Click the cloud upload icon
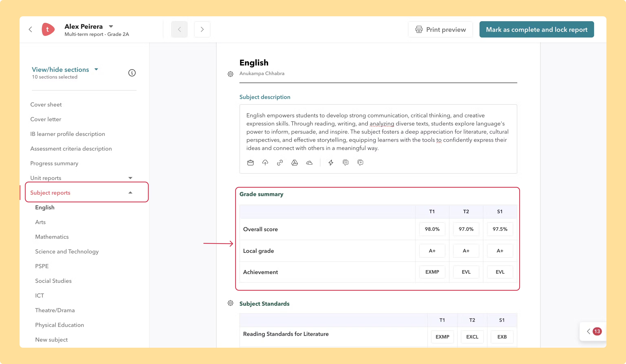The width and height of the screenshot is (626, 364). pyautogui.click(x=265, y=163)
